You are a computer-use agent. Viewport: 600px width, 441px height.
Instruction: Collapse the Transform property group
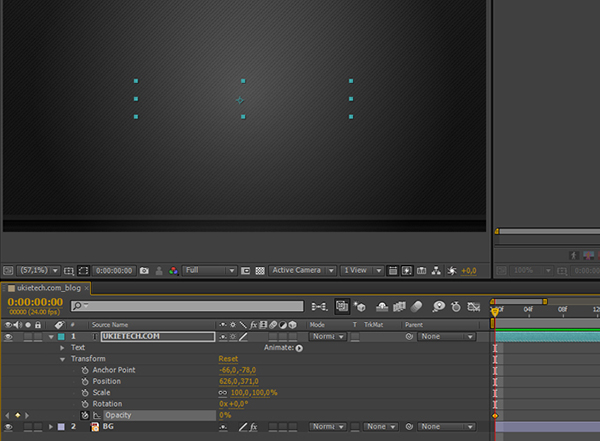click(62, 359)
